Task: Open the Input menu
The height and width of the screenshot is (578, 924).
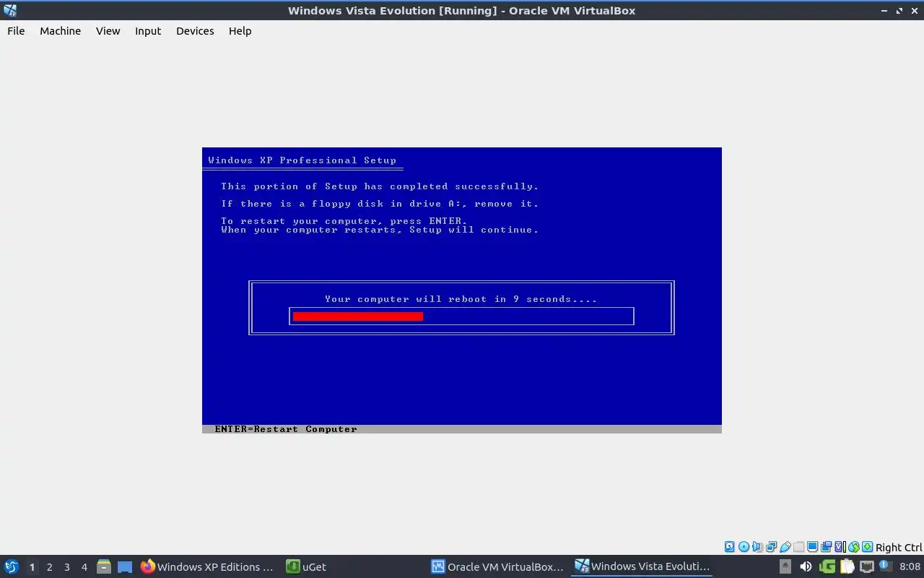Action: coord(148,31)
